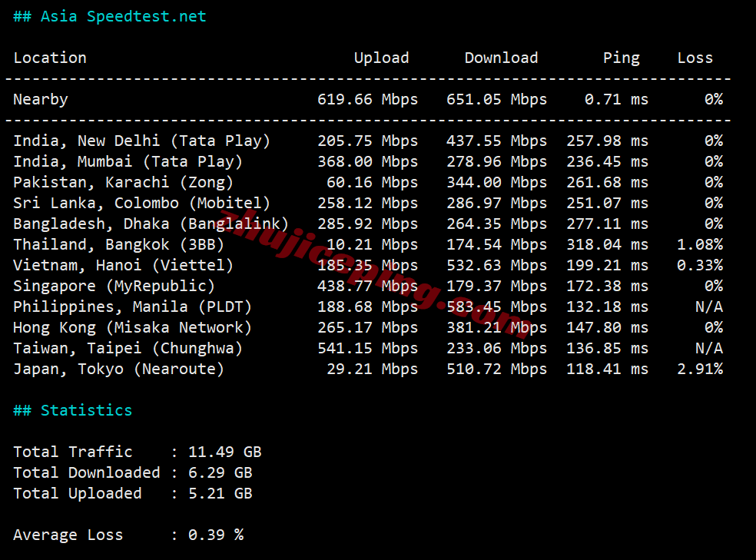
Task: Click the Download column header
Action: 501,58
